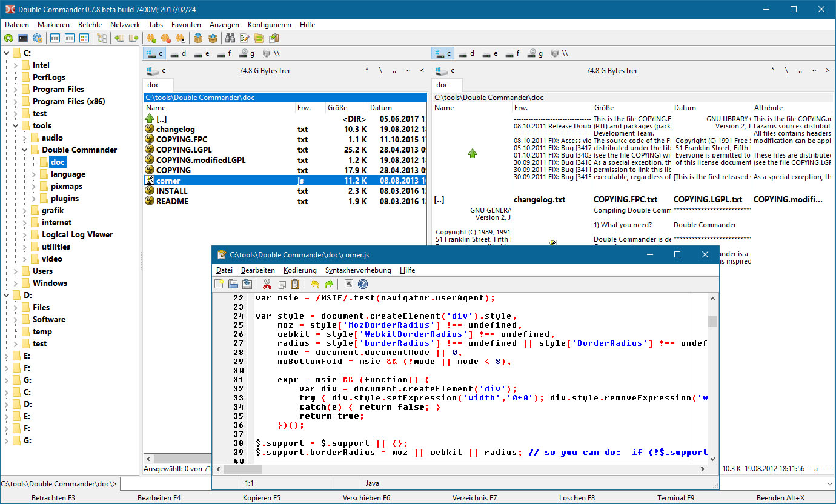This screenshot has height=504, width=836.
Task: Click the left-pointing panel arrow toolbar icon
Action: coord(119,38)
